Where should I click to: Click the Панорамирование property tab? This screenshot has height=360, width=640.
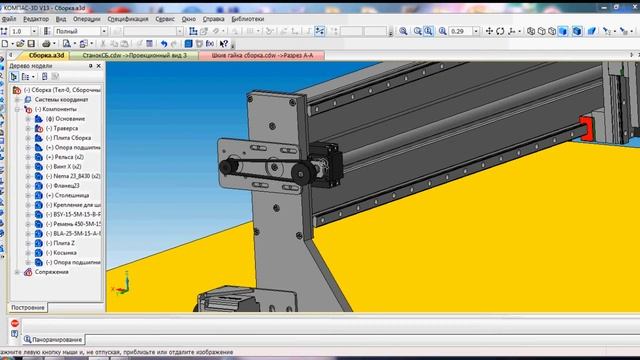53,339
